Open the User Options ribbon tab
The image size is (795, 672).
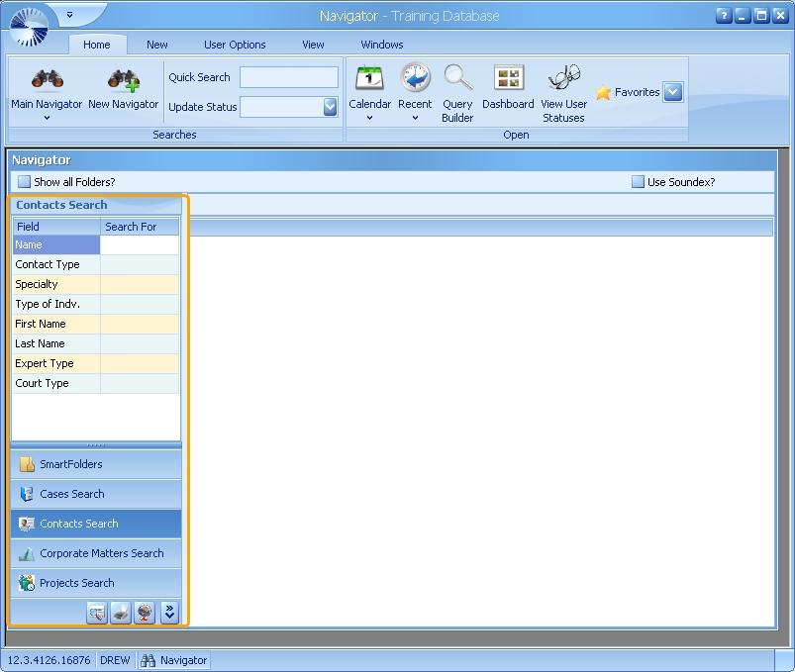coord(235,45)
